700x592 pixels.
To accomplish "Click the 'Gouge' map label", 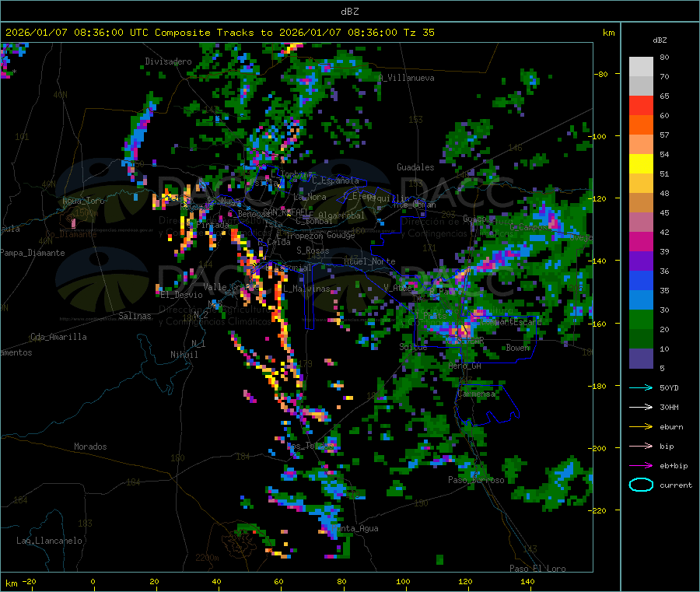I will pyautogui.click(x=341, y=235).
